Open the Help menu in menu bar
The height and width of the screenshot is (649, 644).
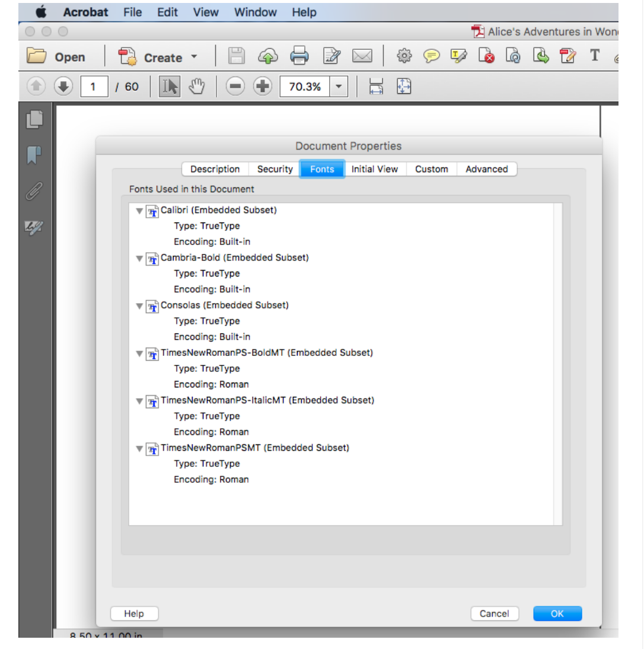[x=304, y=12]
